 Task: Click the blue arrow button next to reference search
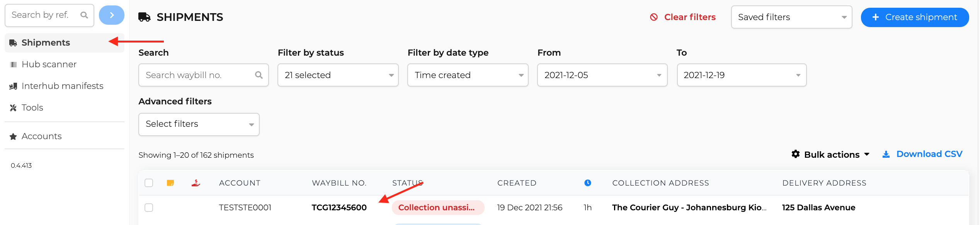point(111,15)
